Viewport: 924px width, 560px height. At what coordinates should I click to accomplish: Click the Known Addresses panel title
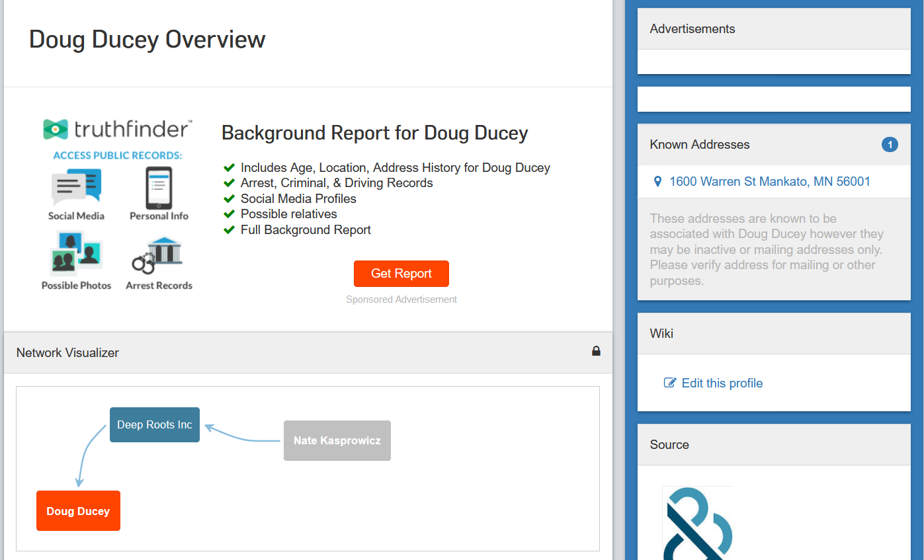coord(700,144)
